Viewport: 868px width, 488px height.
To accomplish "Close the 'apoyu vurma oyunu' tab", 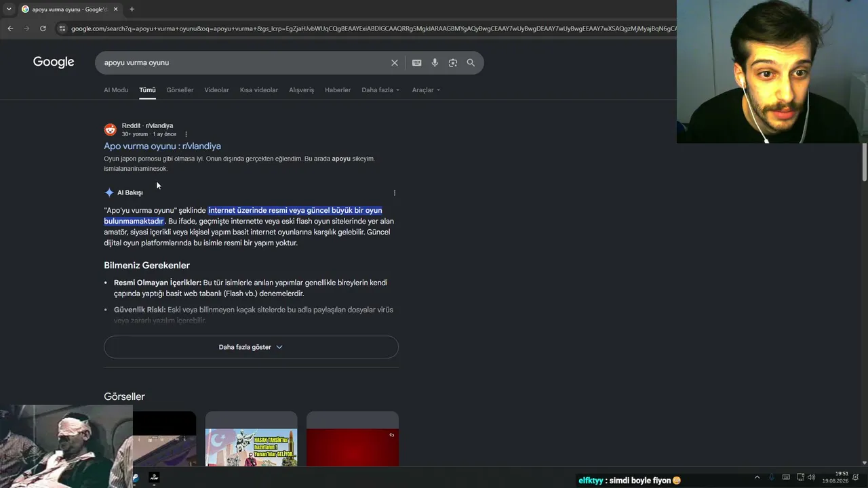I will point(115,9).
